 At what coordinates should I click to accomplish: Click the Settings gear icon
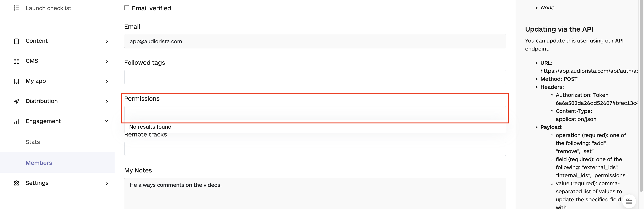pyautogui.click(x=16, y=183)
